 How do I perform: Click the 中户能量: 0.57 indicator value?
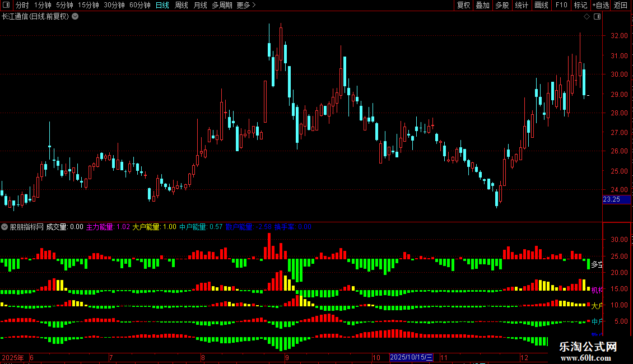point(201,227)
